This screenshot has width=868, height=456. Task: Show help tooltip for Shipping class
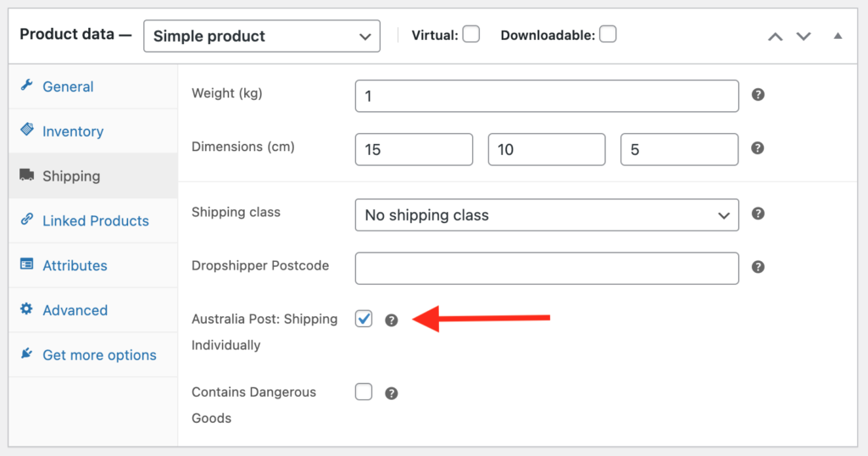(x=758, y=214)
